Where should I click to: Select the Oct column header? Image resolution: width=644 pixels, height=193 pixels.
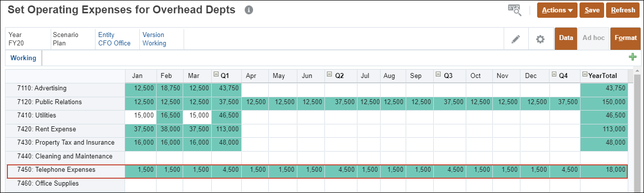(480, 76)
